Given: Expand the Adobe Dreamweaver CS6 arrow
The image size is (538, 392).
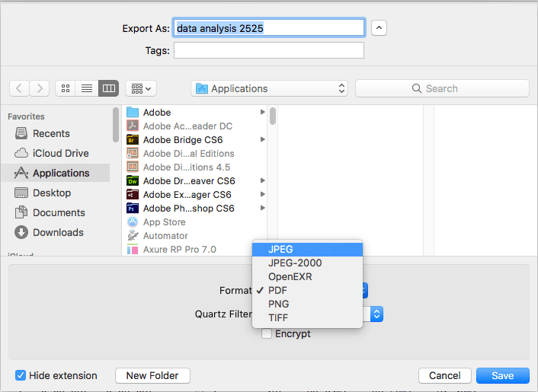Looking at the screenshot, I should click(x=262, y=180).
